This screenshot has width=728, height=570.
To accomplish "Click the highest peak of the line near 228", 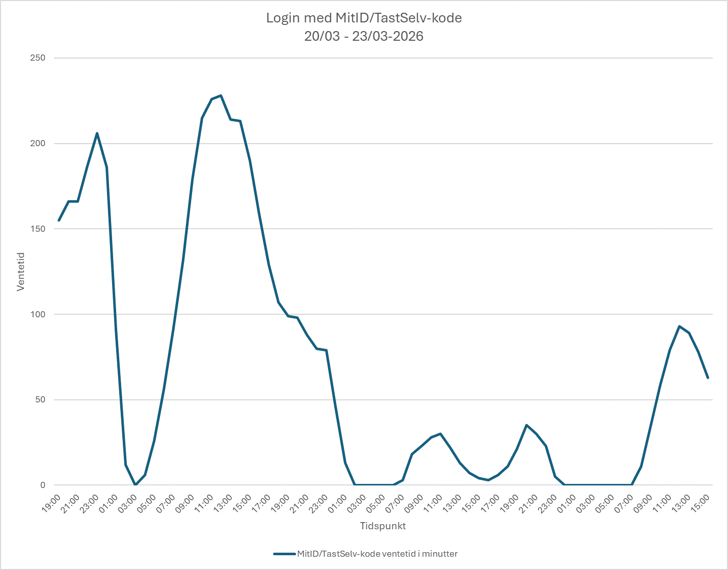I will 221,95.
